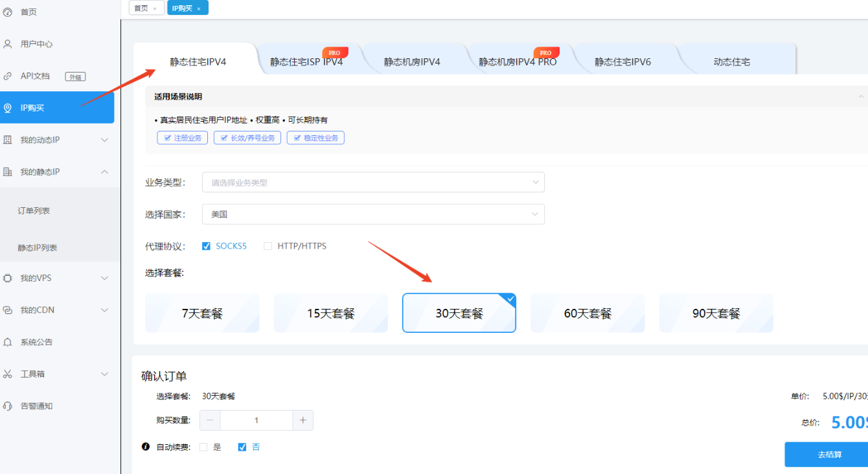Viewport: 868px width, 474px height.
Task: Click the 自动续费 info icon
Action: click(146, 447)
